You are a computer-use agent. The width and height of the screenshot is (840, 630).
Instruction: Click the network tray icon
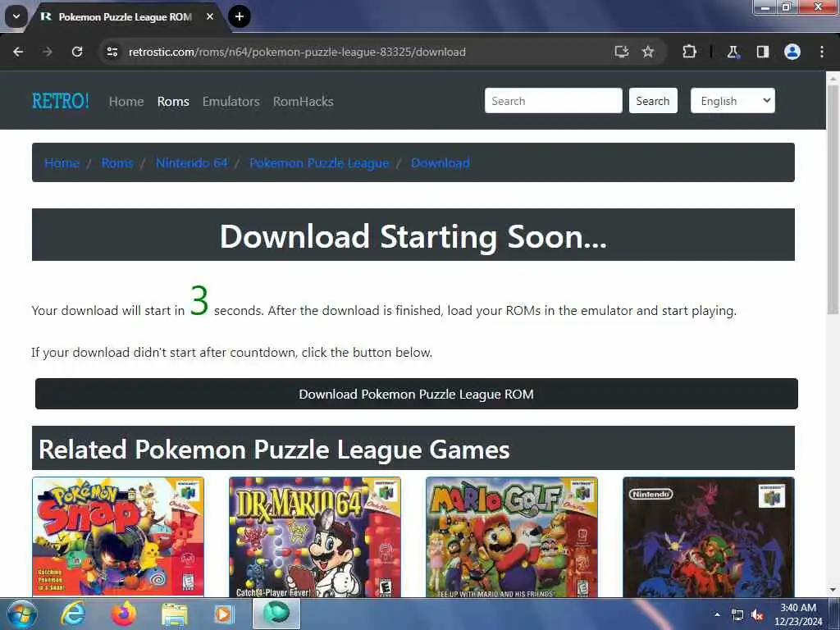[x=737, y=615]
